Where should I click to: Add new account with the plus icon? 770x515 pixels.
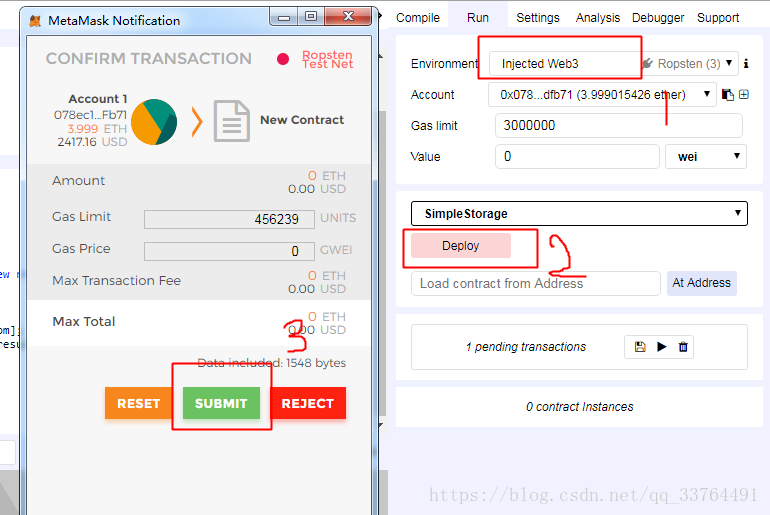click(x=744, y=95)
